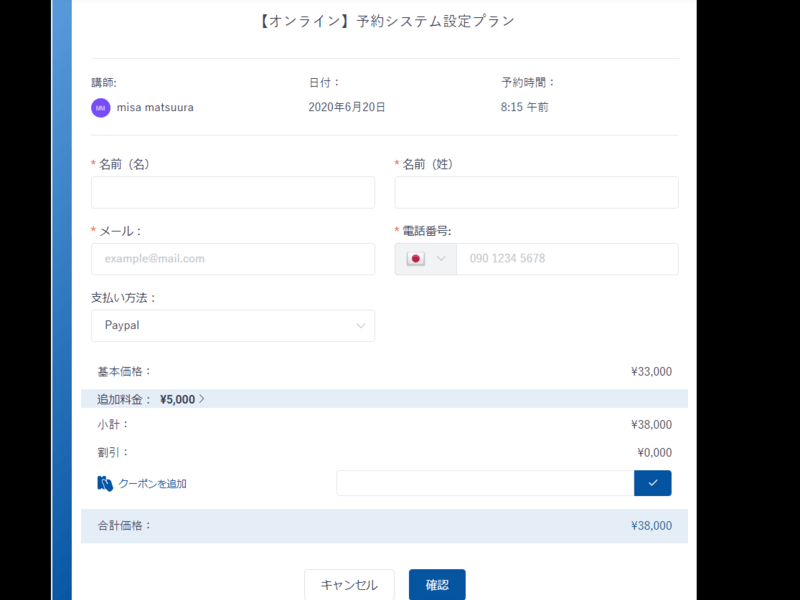Click instructor name misa matsuura

tap(155, 108)
